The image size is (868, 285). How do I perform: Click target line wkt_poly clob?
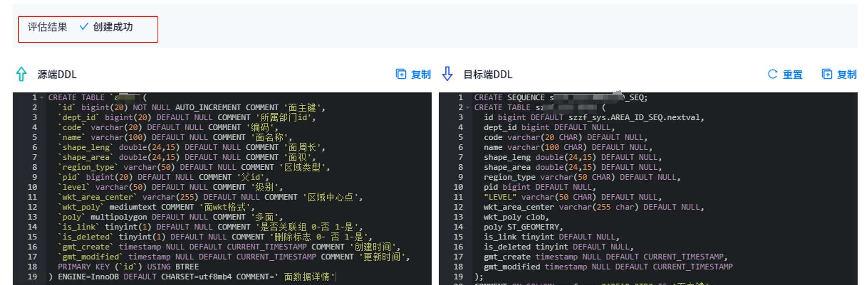516,217
